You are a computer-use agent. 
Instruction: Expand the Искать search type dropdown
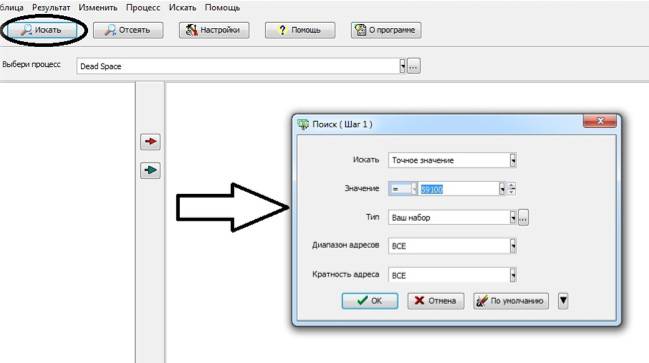tap(513, 160)
